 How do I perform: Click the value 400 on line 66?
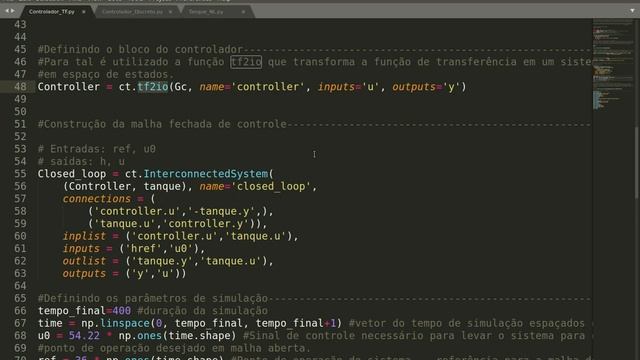point(122,311)
